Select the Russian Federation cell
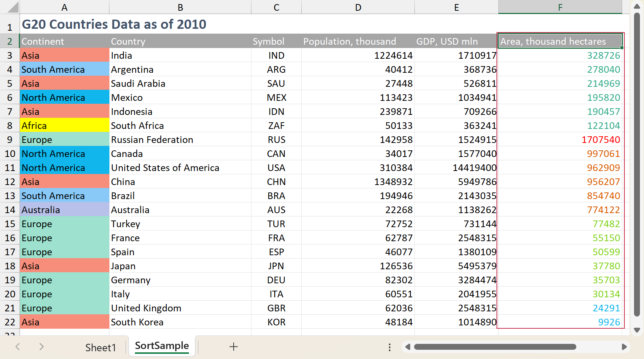Image resolution: width=644 pixels, height=359 pixels. click(180, 140)
